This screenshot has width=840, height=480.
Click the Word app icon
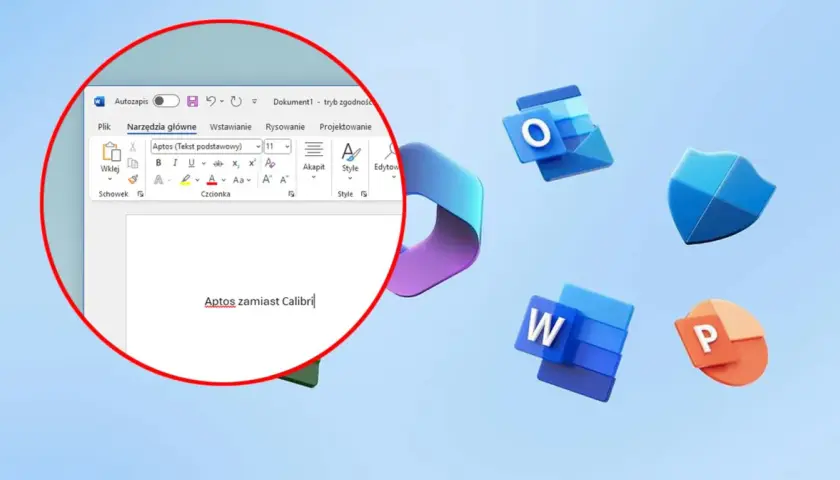(x=574, y=343)
